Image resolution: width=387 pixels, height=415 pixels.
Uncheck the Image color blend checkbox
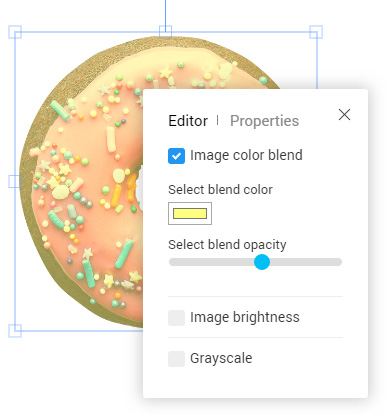[176, 156]
